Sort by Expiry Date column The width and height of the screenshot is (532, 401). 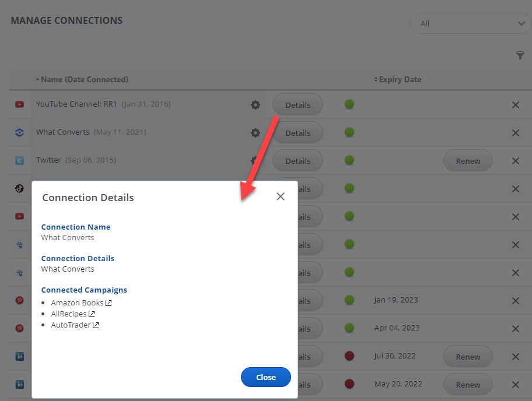(x=398, y=79)
